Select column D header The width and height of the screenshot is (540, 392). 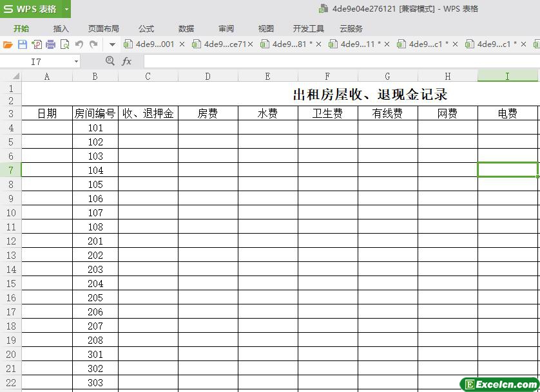[x=208, y=77]
